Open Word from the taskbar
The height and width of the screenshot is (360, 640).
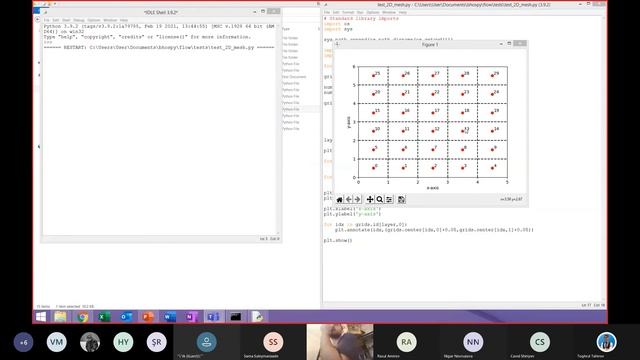click(x=170, y=317)
